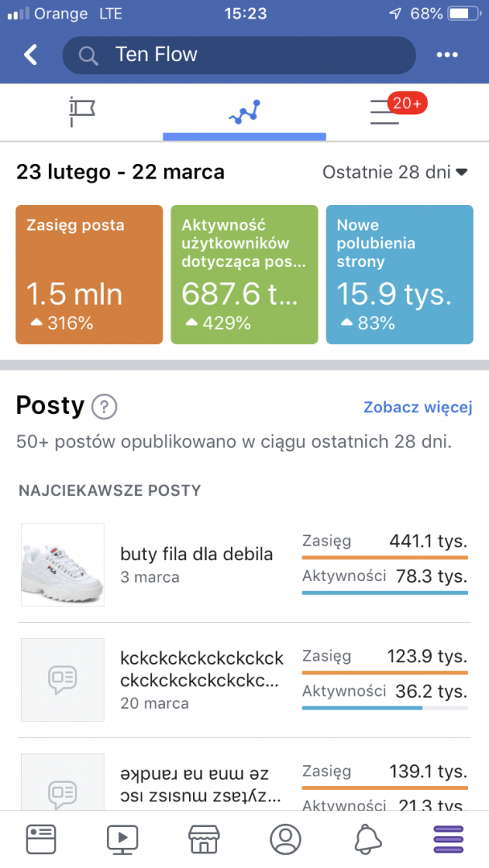Open the 'buty fila dla debila' post thumbnail

pyautogui.click(x=62, y=564)
